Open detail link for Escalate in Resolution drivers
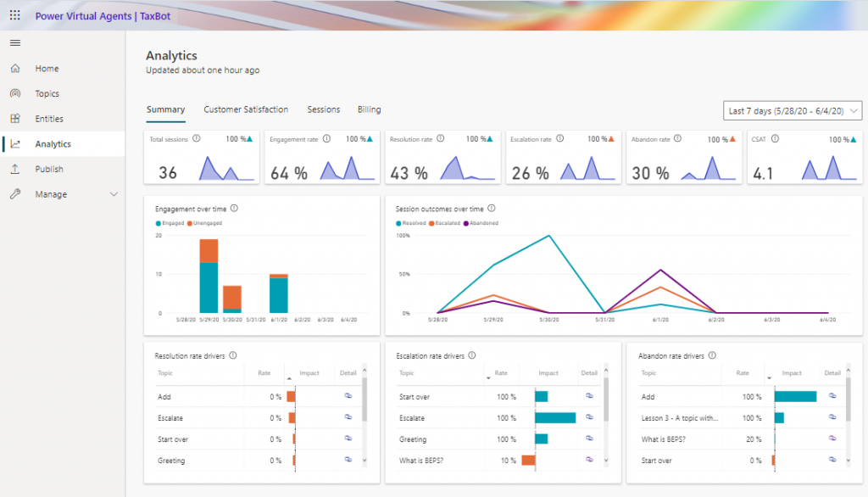The height and width of the screenshot is (497, 868). [x=348, y=416]
